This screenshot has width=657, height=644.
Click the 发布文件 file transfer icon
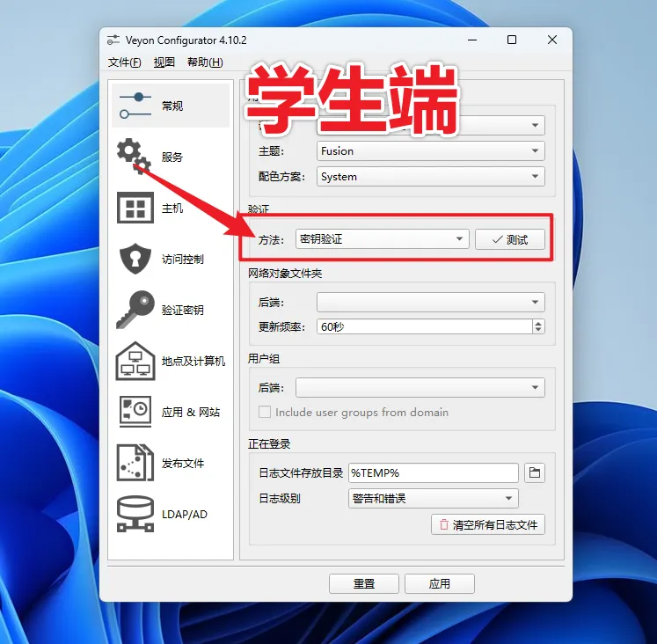point(135,463)
